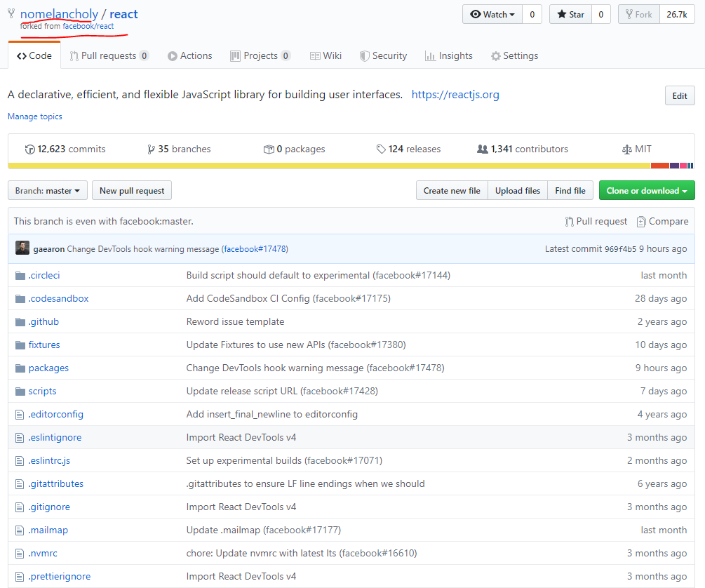This screenshot has width=705, height=588.
Task: Switch to the Security tab
Action: [383, 56]
